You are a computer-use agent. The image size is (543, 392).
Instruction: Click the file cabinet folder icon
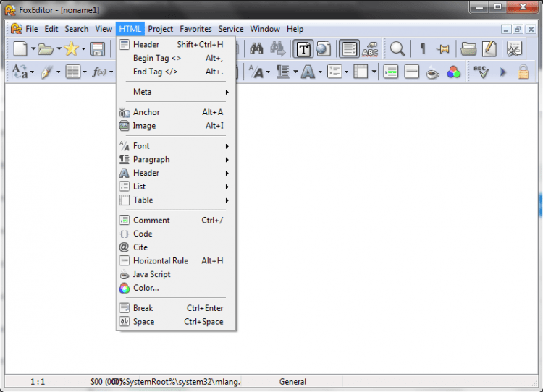tap(468, 48)
